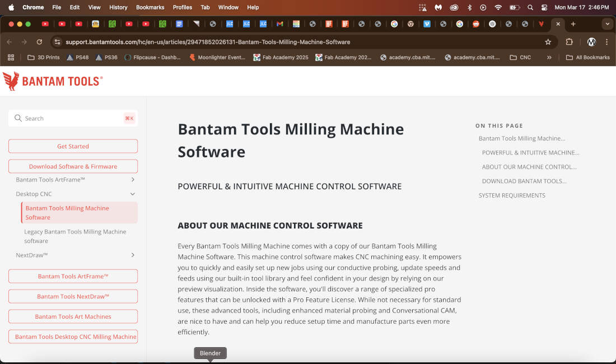Open the Moonlighter Event bookmark

(x=217, y=57)
